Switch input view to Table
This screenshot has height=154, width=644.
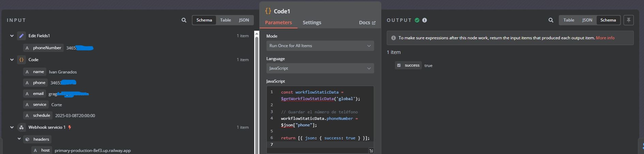click(225, 20)
